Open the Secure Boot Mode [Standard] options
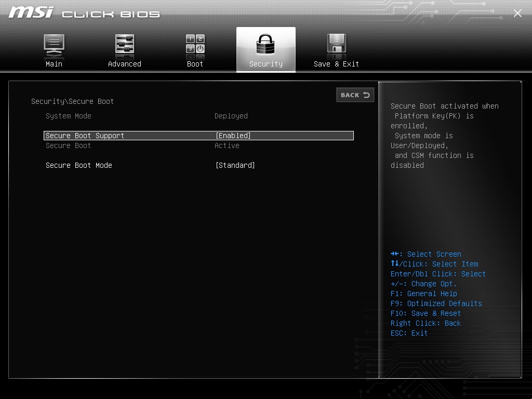The height and width of the screenshot is (399, 532). click(x=235, y=165)
